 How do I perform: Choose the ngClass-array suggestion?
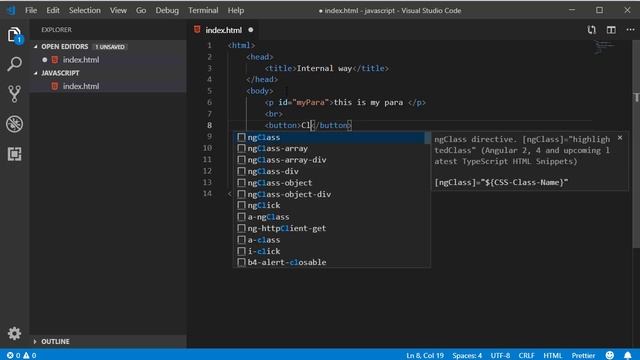click(329, 149)
